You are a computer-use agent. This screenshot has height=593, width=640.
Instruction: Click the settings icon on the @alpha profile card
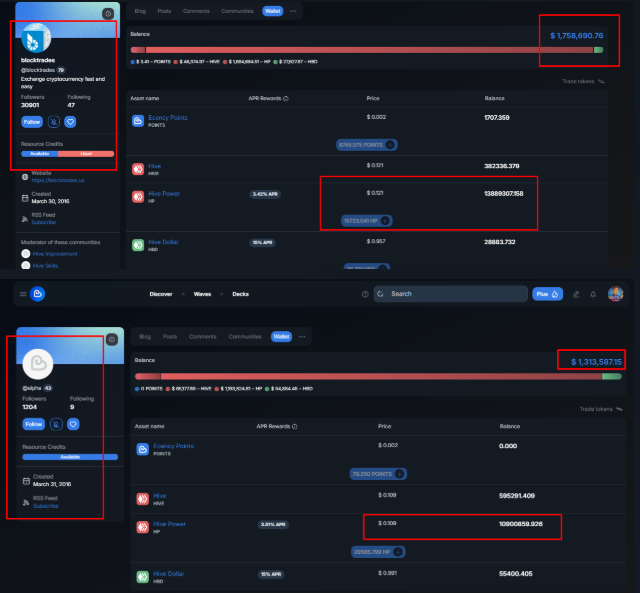[112, 339]
